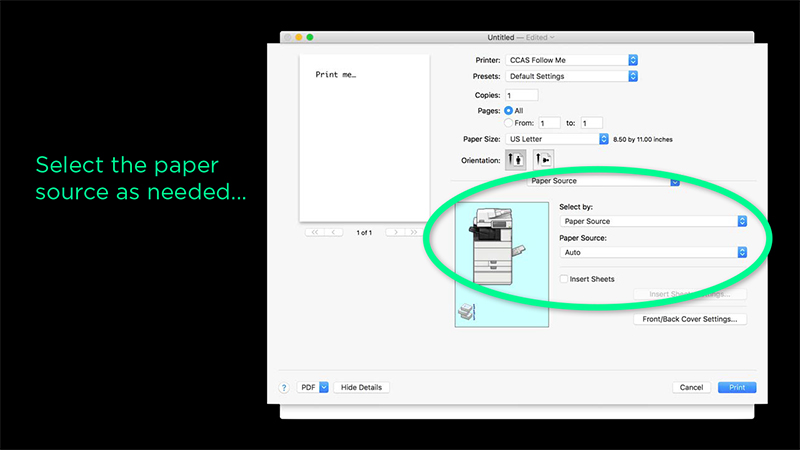800x450 pixels.
Task: Open the PDF menu button
Action: 312,387
